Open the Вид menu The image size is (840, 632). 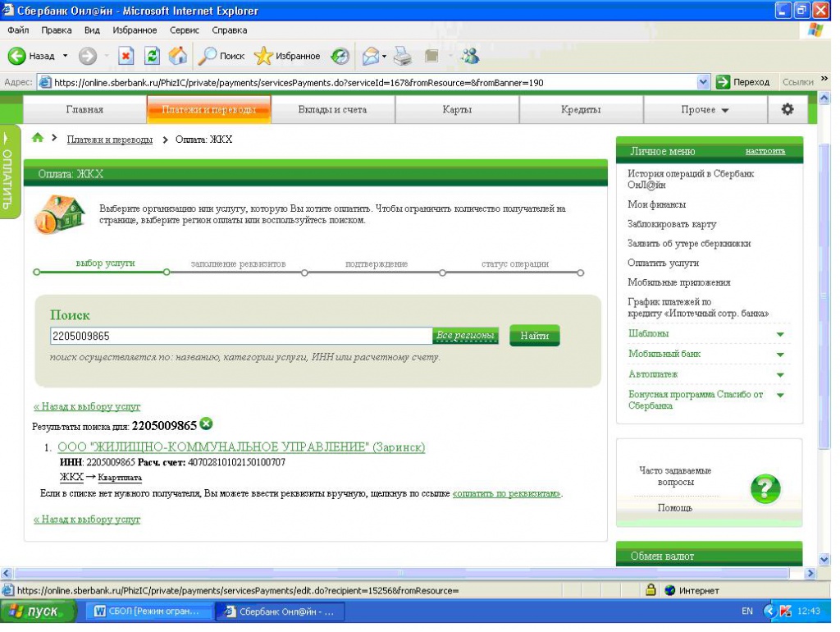(x=92, y=30)
